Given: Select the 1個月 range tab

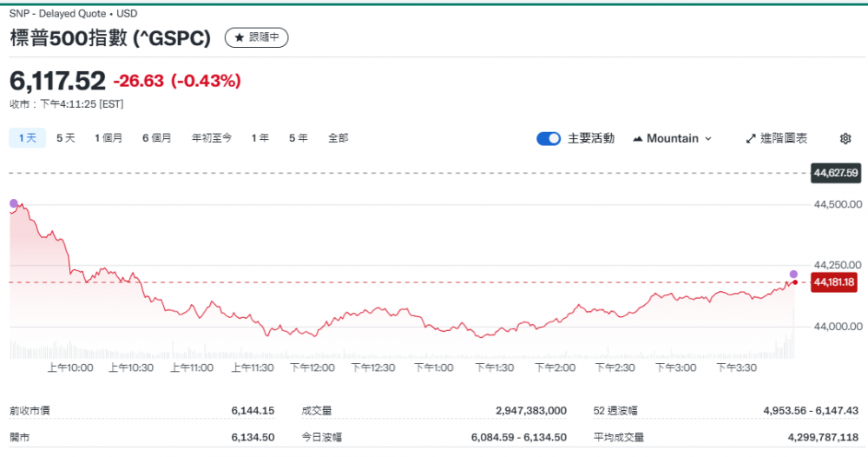Looking at the screenshot, I should click(108, 138).
